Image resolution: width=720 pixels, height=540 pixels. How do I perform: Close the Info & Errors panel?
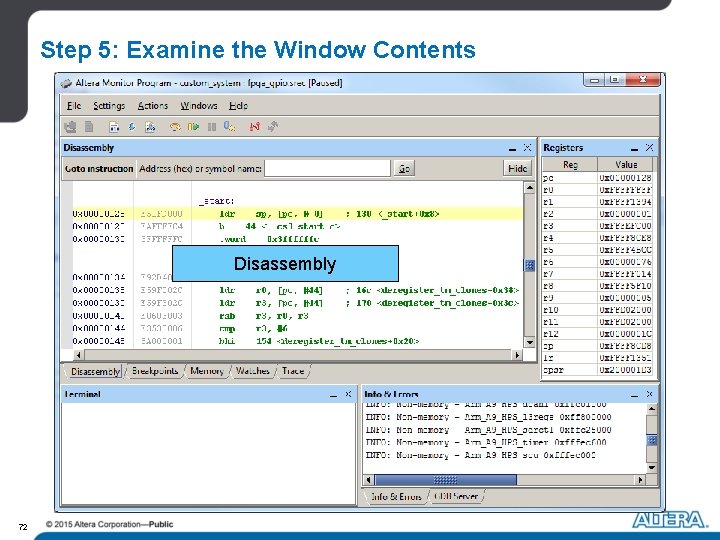(649, 394)
